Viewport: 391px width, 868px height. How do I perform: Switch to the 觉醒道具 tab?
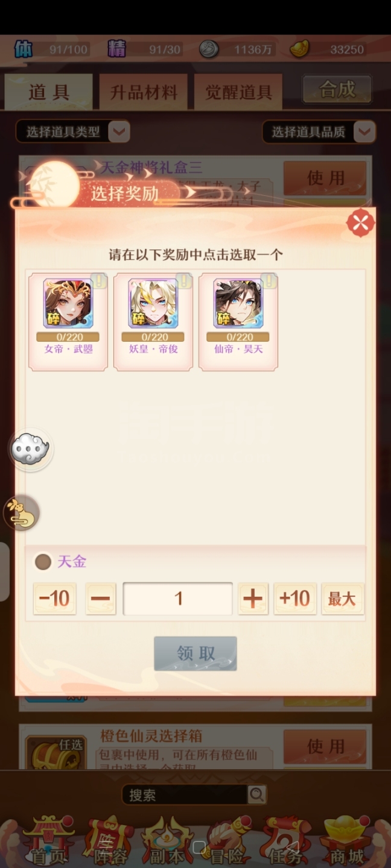point(238,92)
